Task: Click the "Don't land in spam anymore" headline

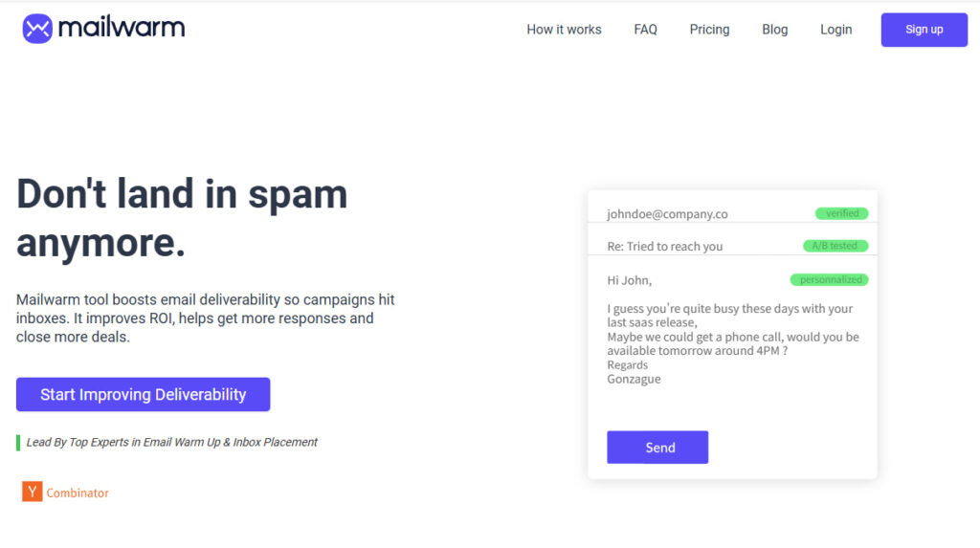Action: [182, 218]
